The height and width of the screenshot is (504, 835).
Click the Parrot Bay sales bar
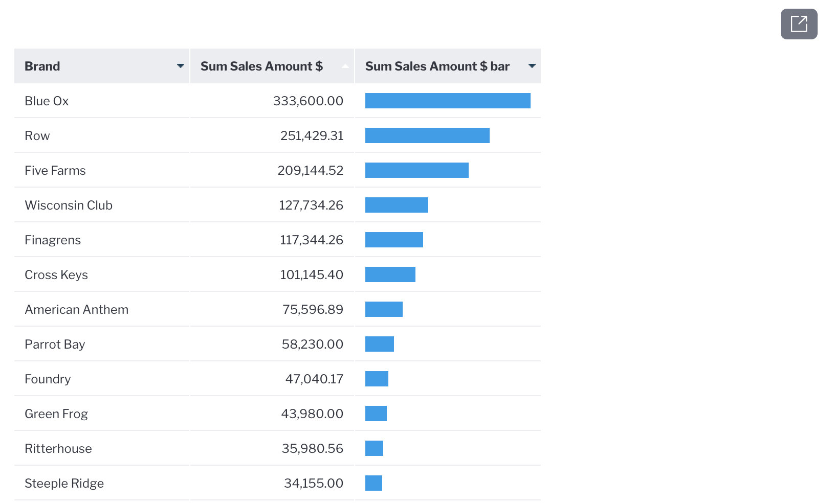tap(380, 344)
